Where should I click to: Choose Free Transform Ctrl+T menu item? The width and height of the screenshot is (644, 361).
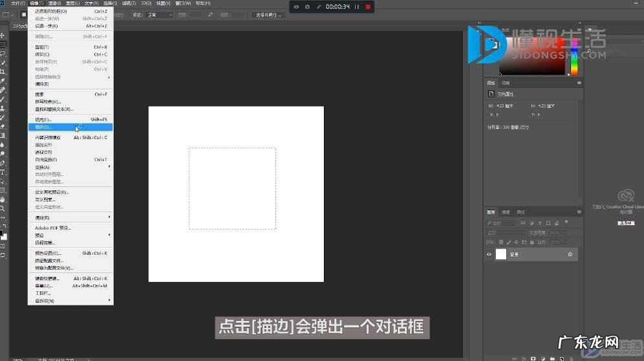point(70,160)
